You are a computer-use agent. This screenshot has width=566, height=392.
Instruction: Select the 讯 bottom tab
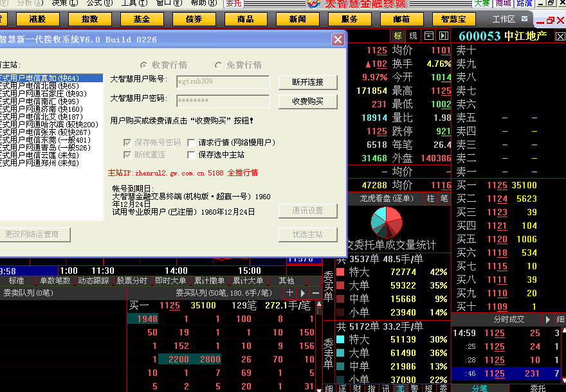[x=386, y=388]
